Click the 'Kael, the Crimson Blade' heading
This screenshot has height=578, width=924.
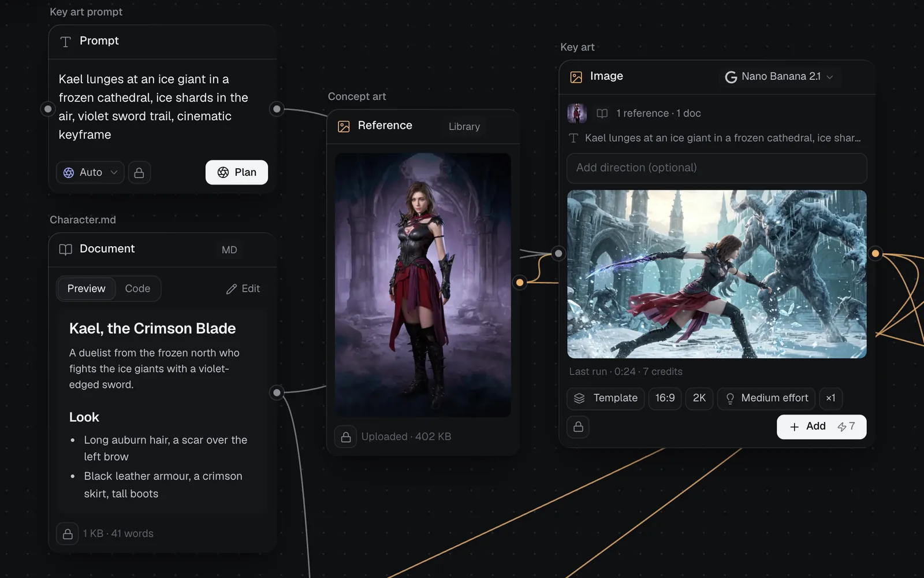coord(152,328)
